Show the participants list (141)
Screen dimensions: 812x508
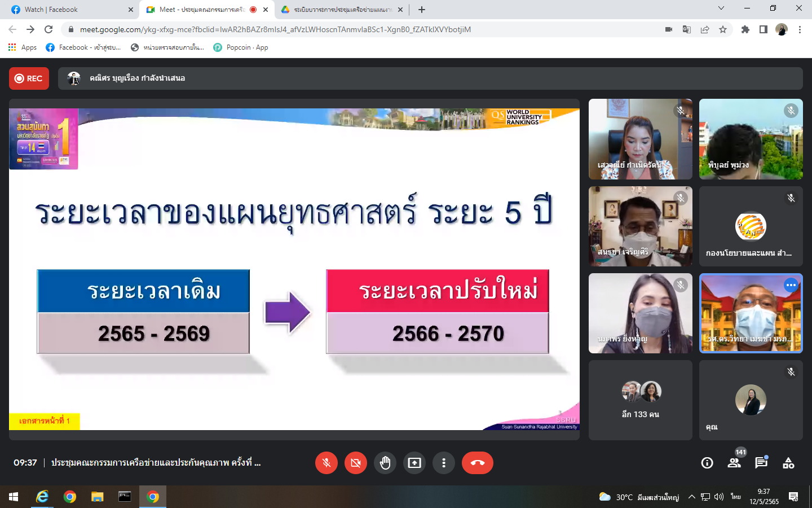click(x=734, y=463)
